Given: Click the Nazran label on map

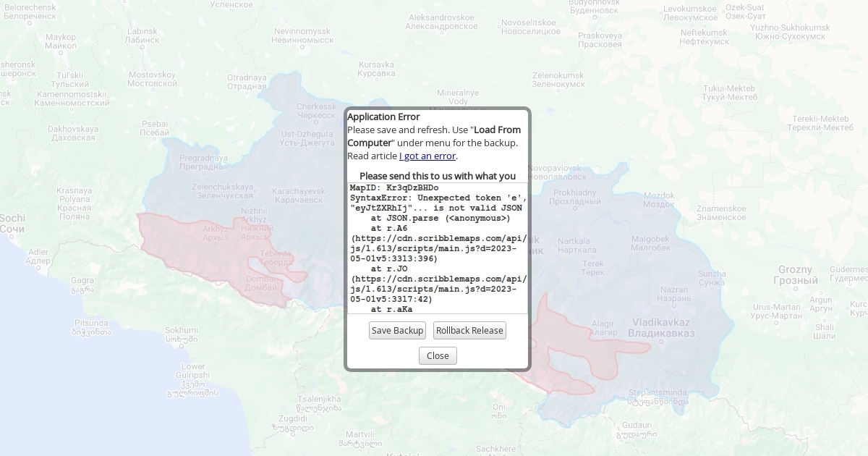Looking at the screenshot, I should 675,294.
